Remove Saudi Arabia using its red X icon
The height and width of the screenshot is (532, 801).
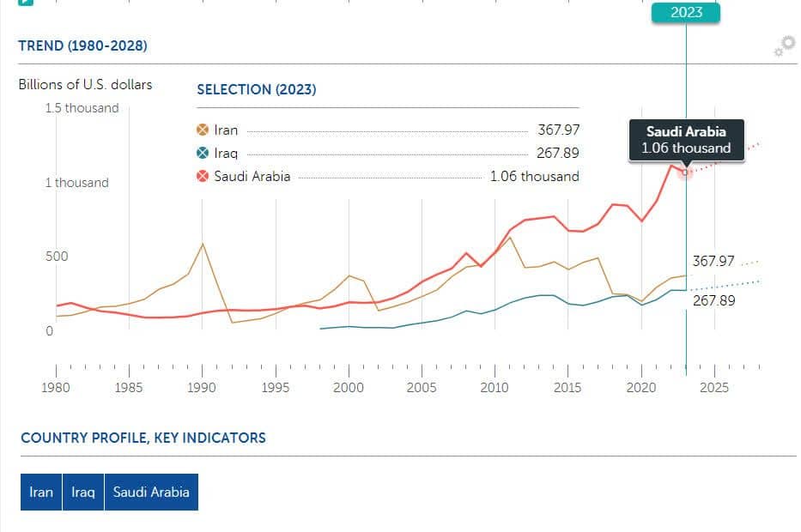(x=203, y=176)
